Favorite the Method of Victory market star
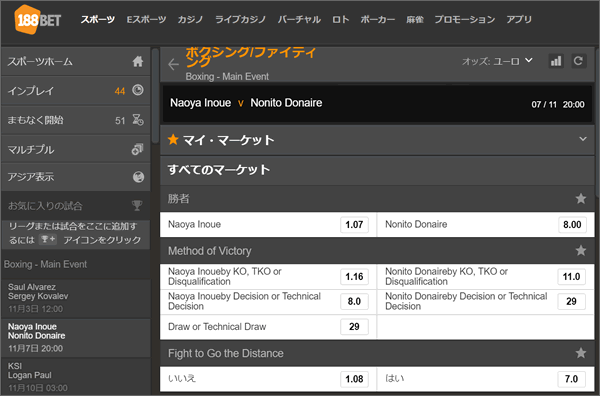The width and height of the screenshot is (600, 396). tap(581, 250)
